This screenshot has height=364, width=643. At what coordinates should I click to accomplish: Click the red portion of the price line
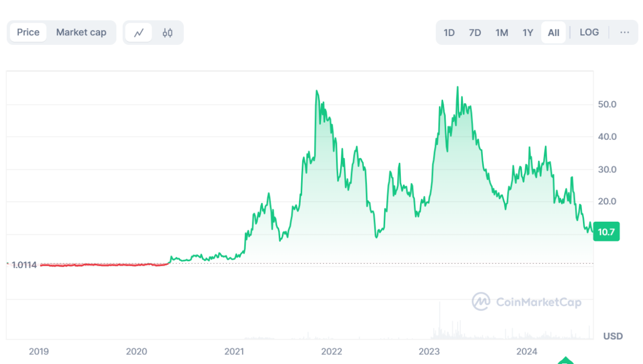pyautogui.click(x=102, y=264)
